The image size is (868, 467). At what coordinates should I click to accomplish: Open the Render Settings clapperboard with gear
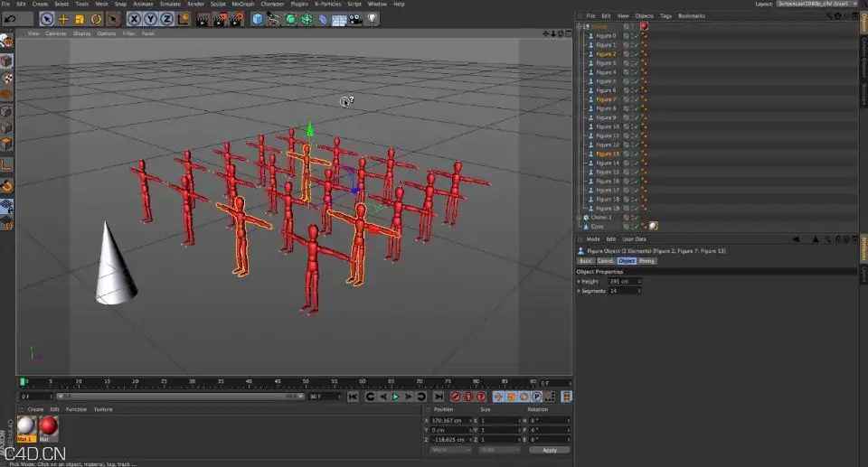[236, 19]
